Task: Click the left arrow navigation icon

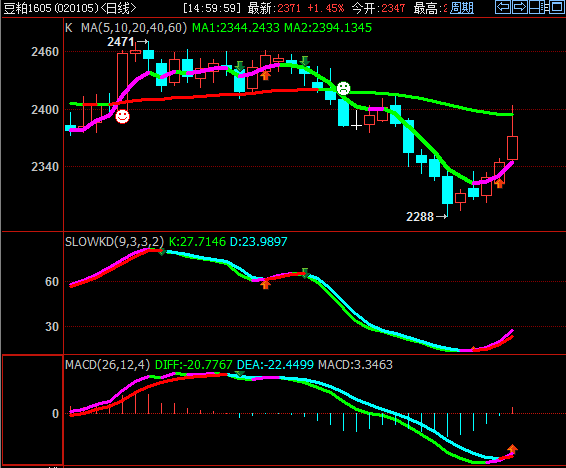Action: point(503,7)
